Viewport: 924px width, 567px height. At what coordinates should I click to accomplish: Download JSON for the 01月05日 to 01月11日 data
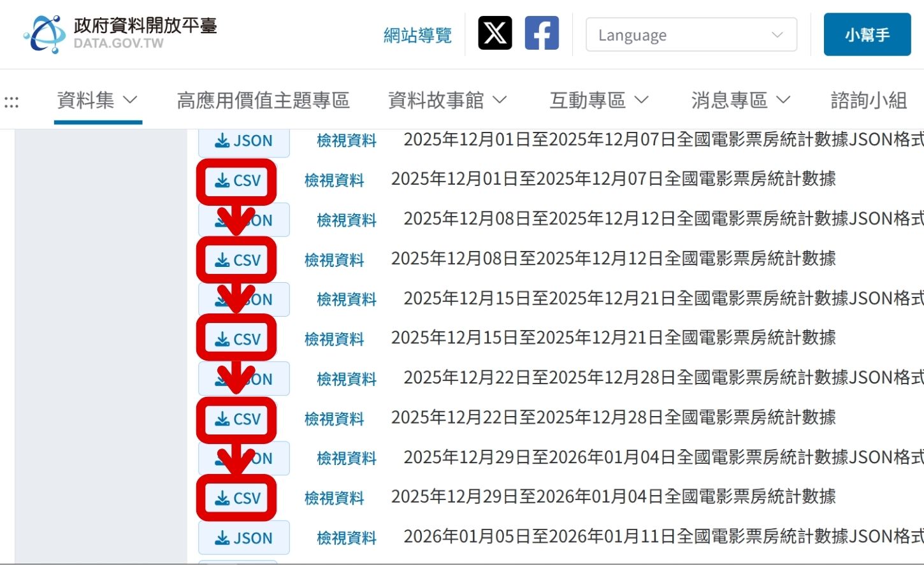tap(244, 538)
